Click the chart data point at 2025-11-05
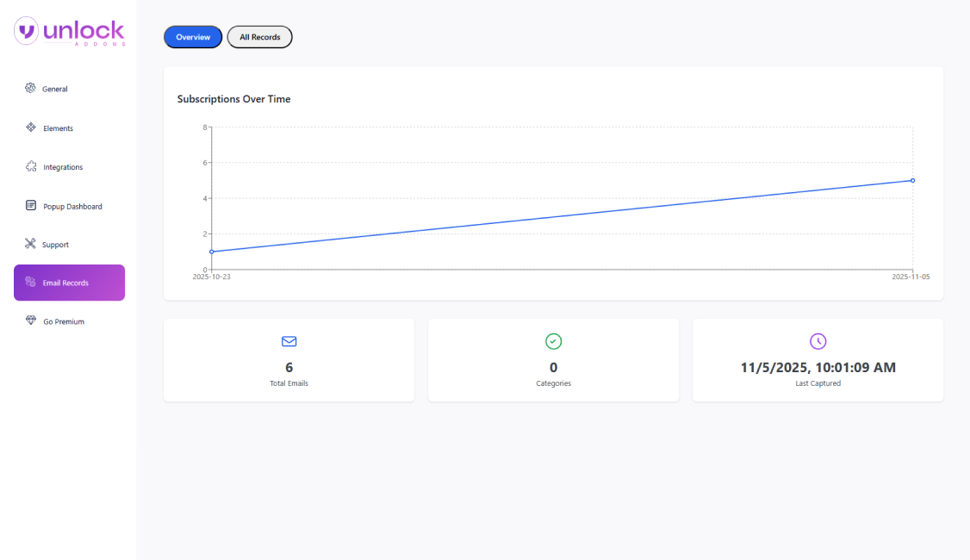970x560 pixels. tap(912, 181)
